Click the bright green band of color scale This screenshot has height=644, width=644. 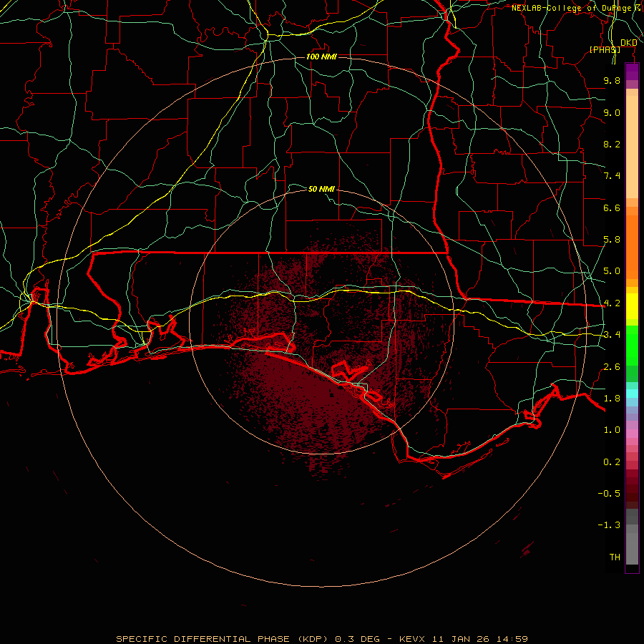tap(632, 346)
